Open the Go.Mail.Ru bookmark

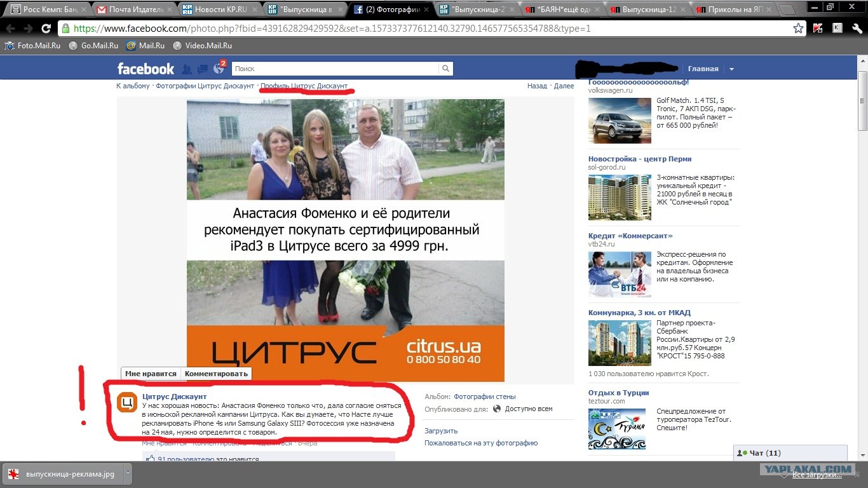click(93, 46)
